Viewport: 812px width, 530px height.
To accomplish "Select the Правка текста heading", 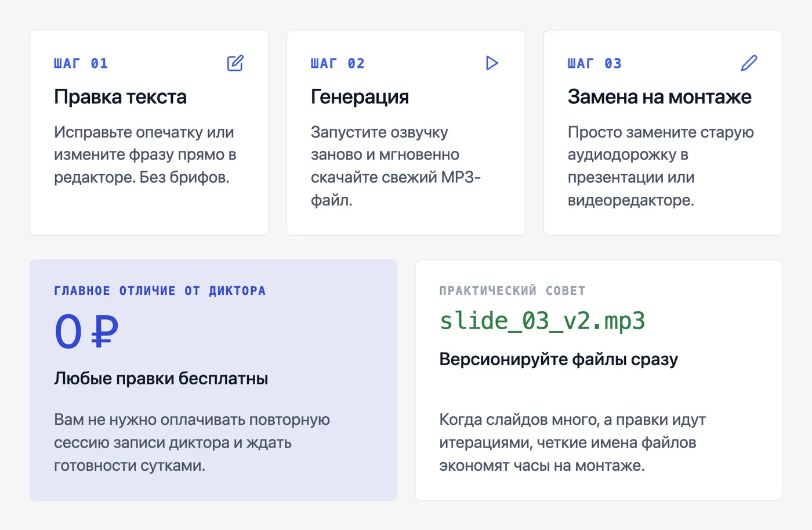I will coord(121,96).
